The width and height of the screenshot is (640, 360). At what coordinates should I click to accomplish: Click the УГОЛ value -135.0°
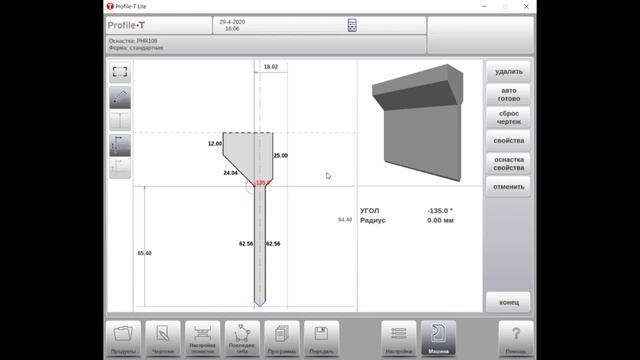440,211
